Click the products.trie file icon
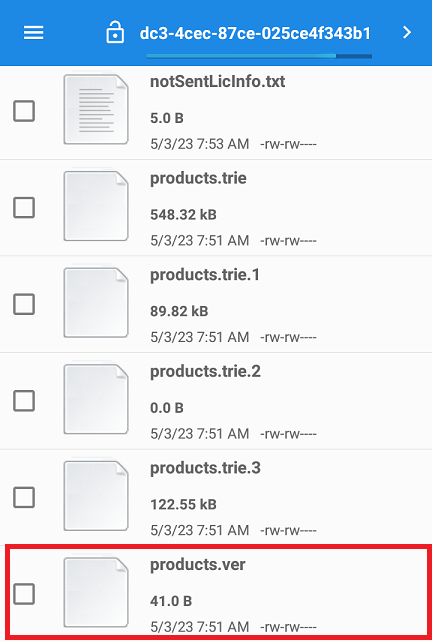The image size is (432, 642). click(96, 206)
